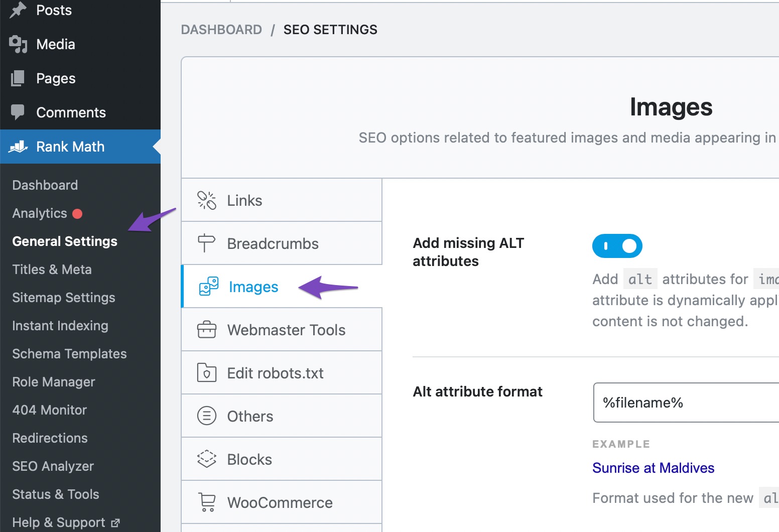Click Add missing ALT attributes label
The height and width of the screenshot is (532, 779).
point(468,252)
